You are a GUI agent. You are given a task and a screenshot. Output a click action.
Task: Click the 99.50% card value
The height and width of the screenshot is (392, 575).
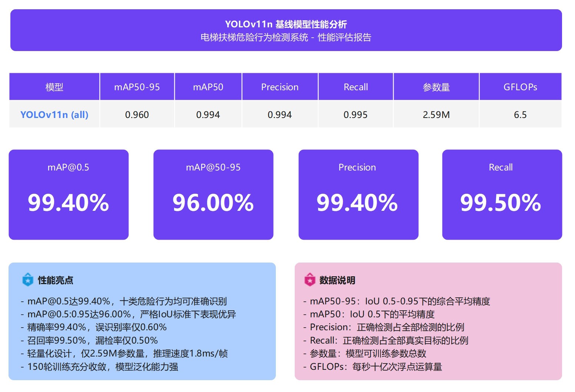tap(501, 203)
